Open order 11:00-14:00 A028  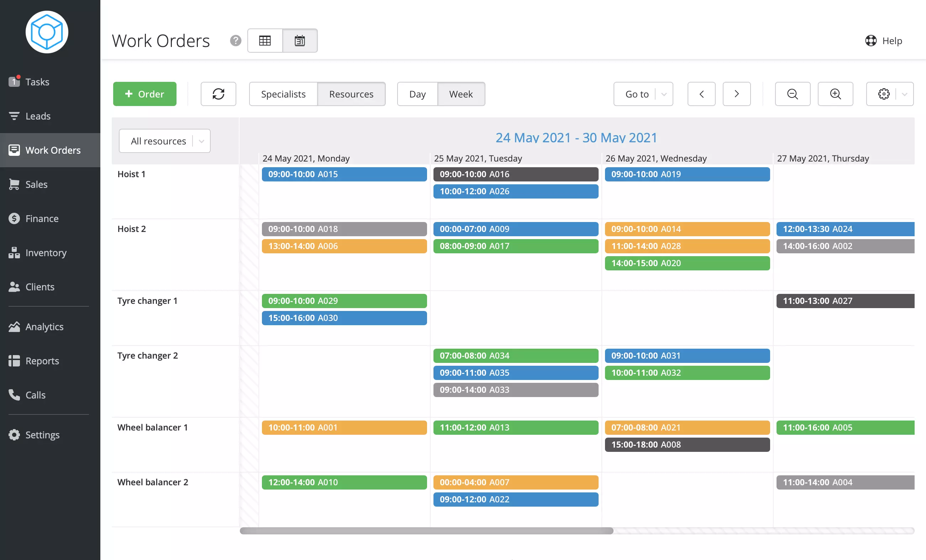687,246
